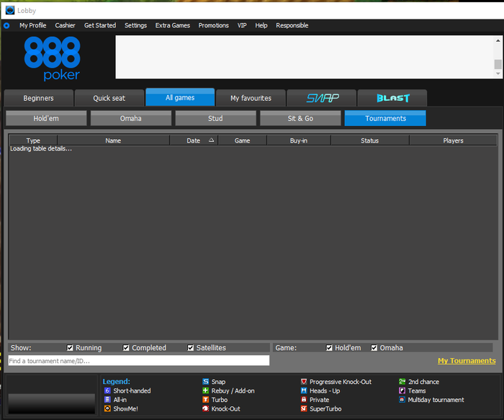The width and height of the screenshot is (504, 420).
Task: Switch to the BLAST tab
Action: 392,98
